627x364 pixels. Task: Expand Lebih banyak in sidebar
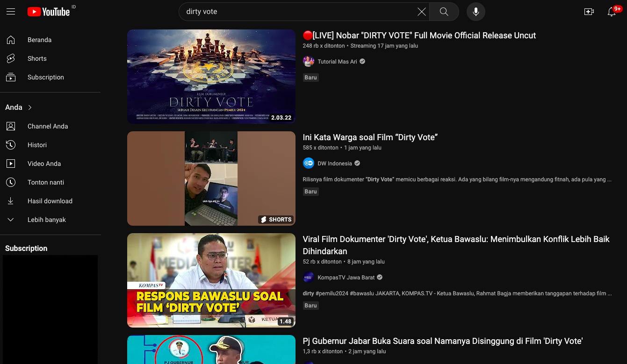(46, 220)
